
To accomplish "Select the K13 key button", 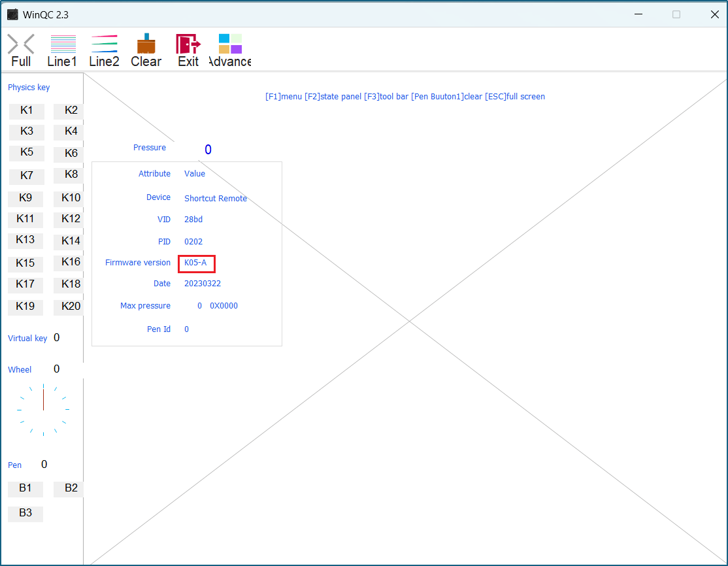I will [25, 240].
